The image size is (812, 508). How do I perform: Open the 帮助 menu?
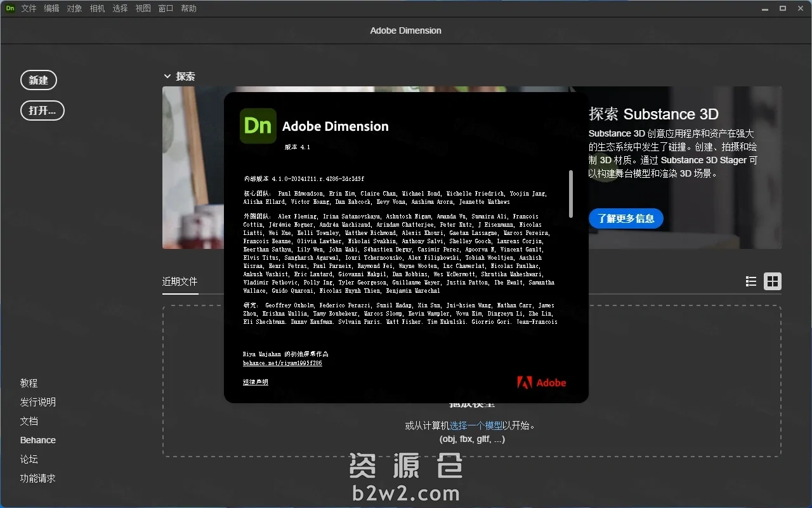[x=189, y=8]
